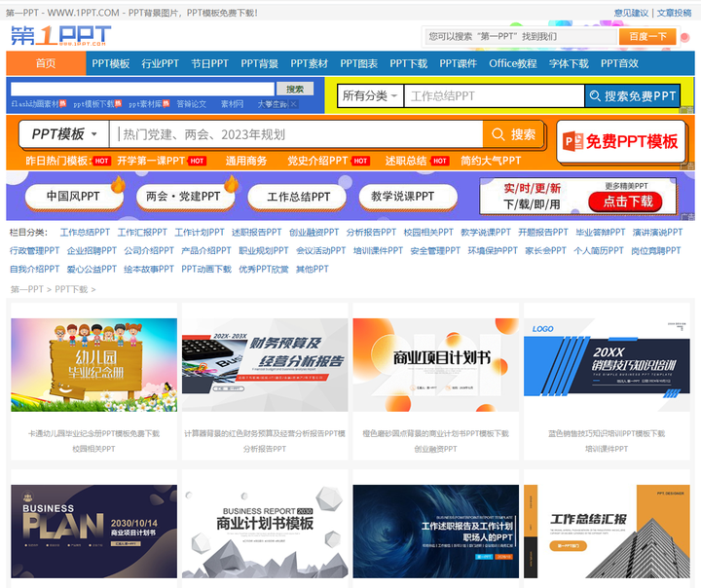
Task: Open 绘本故事PPT category link
Action: pos(149,269)
